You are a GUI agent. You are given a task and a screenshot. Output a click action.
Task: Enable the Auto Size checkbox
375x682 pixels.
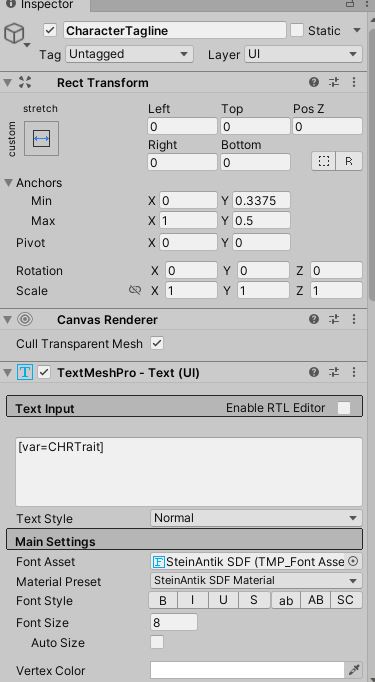click(x=157, y=642)
